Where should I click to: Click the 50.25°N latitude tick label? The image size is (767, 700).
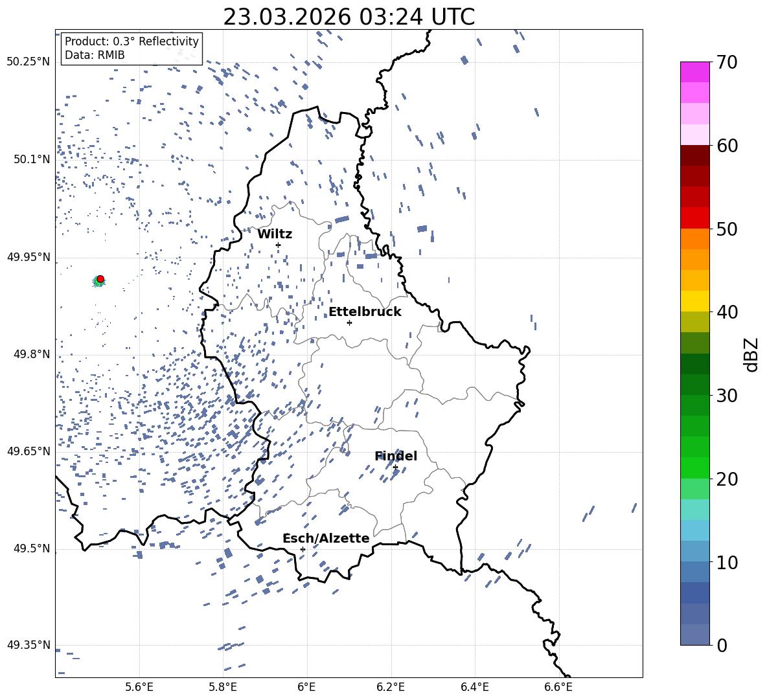pyautogui.click(x=28, y=62)
